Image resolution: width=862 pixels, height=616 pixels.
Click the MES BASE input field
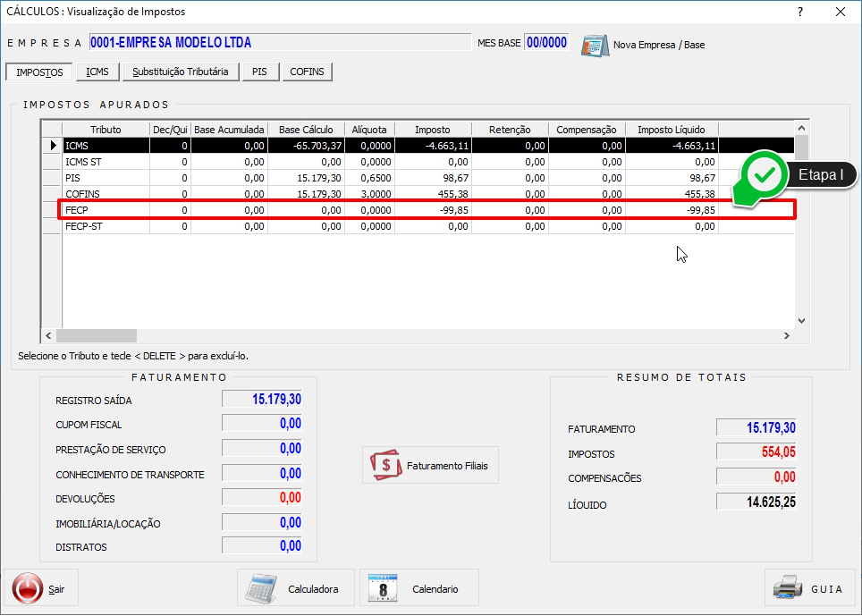pos(546,43)
